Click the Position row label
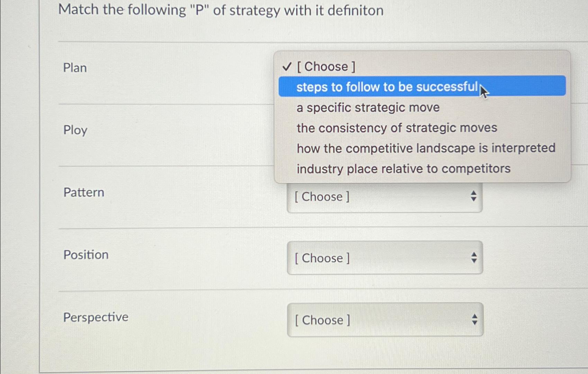 [x=86, y=255]
